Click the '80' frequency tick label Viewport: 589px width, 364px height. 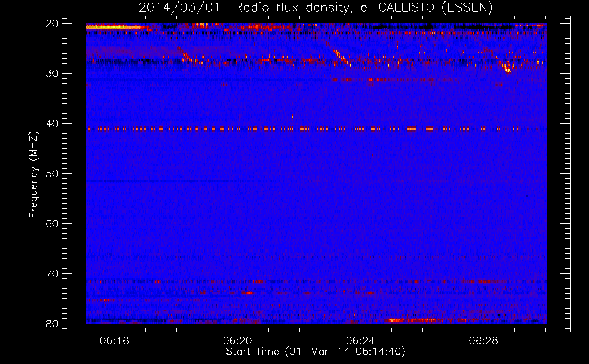(x=52, y=324)
